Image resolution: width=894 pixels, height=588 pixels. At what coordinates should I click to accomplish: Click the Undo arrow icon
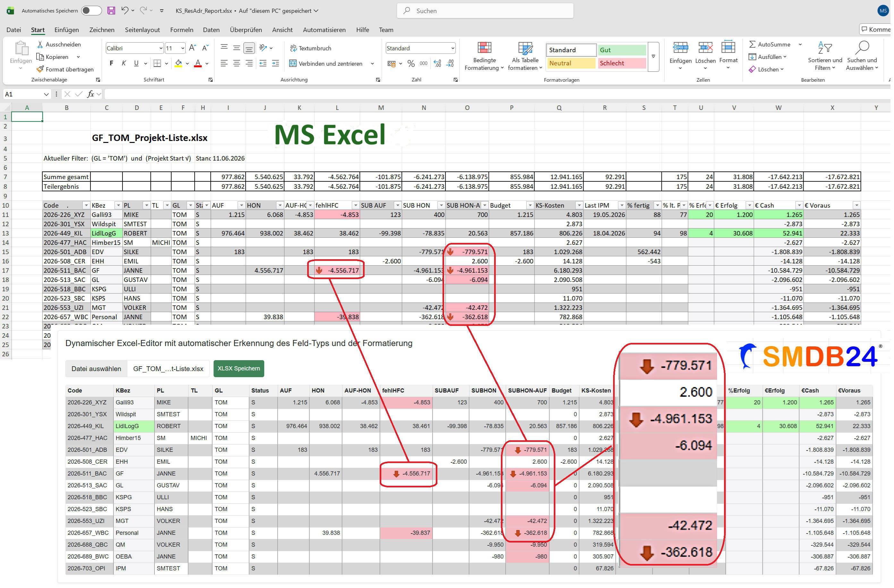coord(125,11)
